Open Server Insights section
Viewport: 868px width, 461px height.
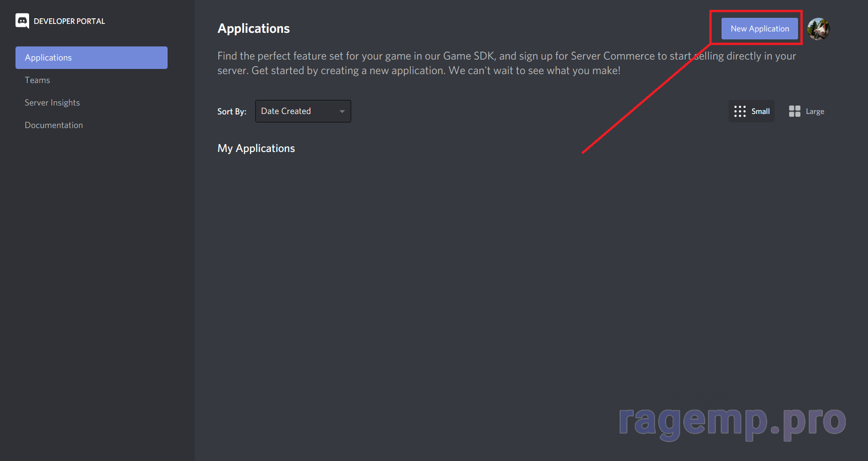click(52, 103)
